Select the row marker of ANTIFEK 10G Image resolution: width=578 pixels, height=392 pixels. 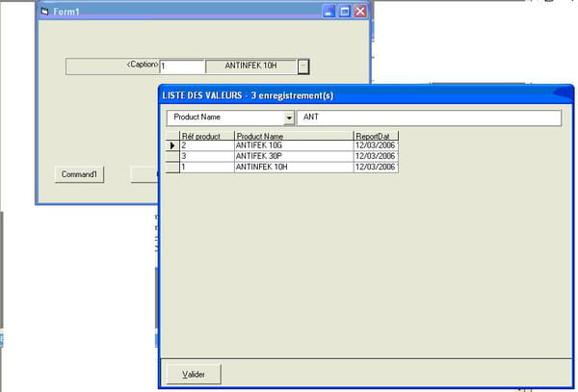coord(172,145)
